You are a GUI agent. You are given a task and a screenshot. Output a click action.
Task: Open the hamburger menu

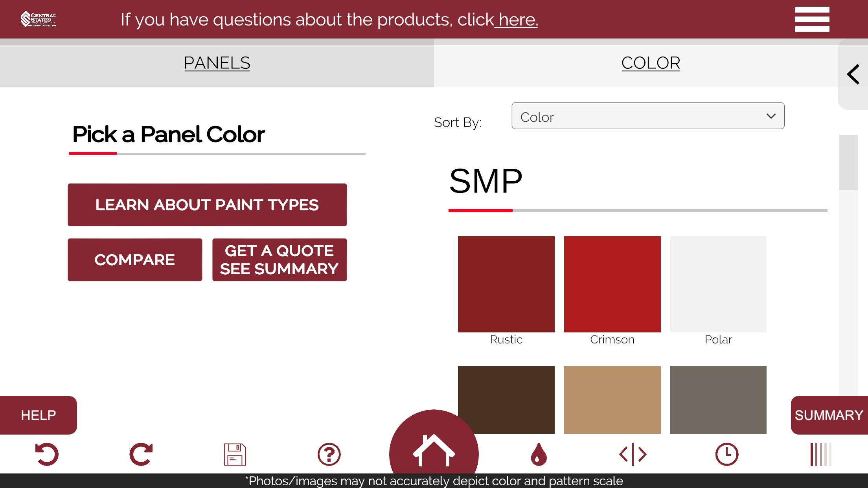point(812,19)
